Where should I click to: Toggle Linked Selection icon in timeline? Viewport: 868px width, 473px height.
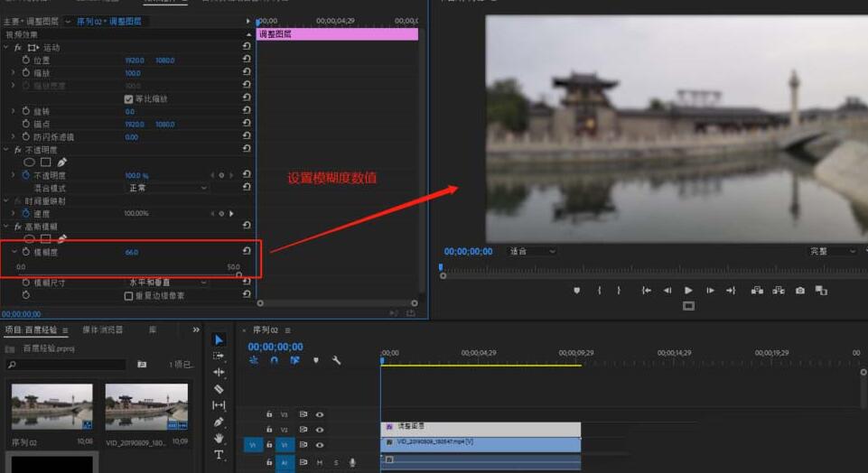click(x=294, y=360)
